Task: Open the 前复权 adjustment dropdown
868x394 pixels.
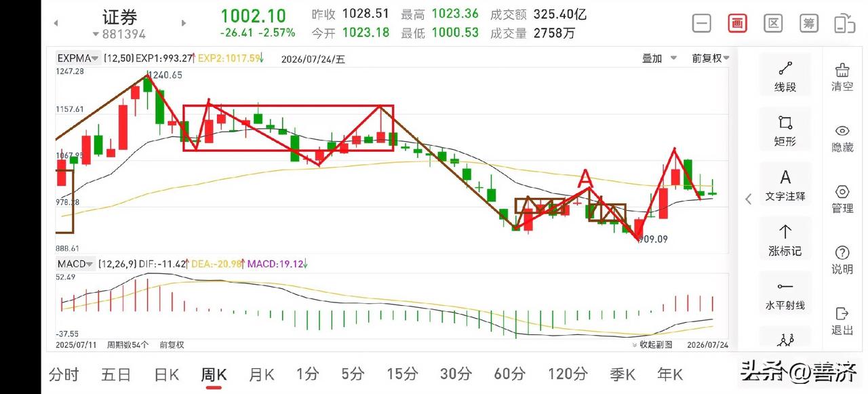Action: coord(711,58)
